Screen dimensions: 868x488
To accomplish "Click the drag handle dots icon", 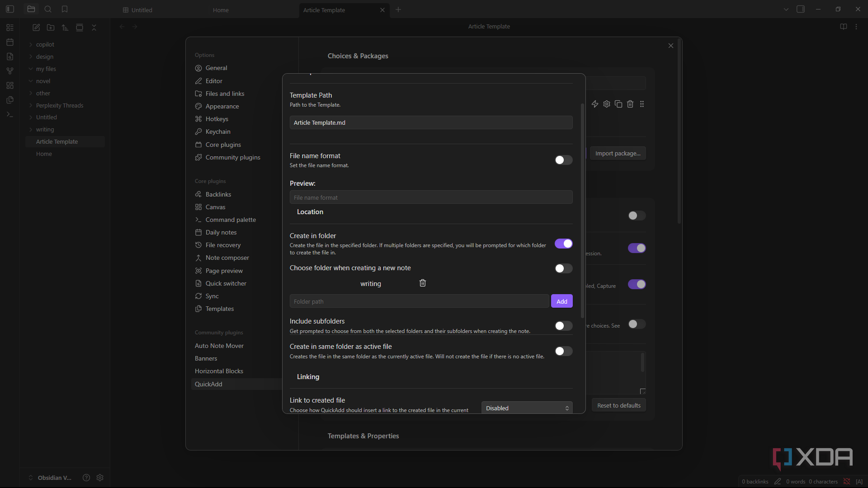I will coord(642,104).
